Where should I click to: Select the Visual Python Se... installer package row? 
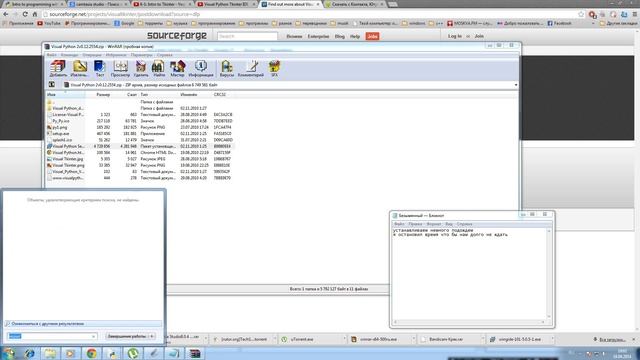140,146
